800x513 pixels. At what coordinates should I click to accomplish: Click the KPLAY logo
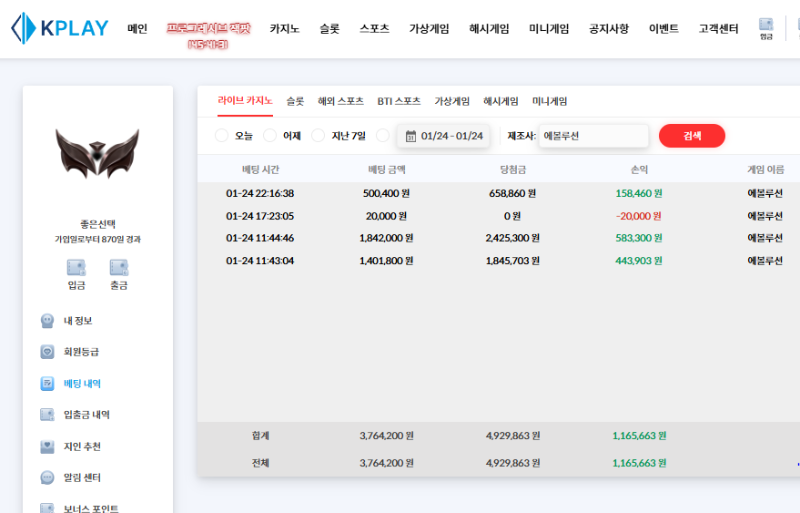(59, 28)
